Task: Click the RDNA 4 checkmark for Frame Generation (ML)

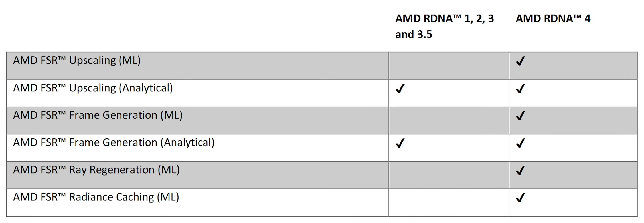Action: pyautogui.click(x=521, y=116)
